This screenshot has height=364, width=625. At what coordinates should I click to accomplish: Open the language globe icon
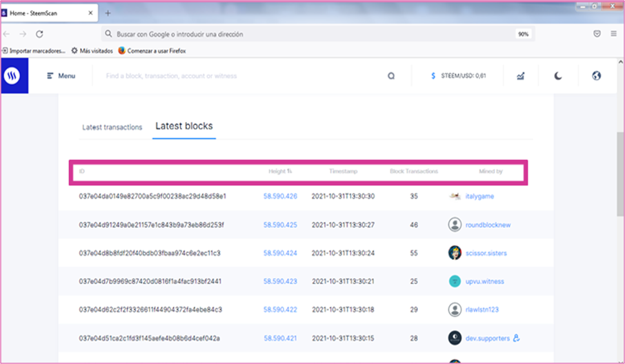596,76
